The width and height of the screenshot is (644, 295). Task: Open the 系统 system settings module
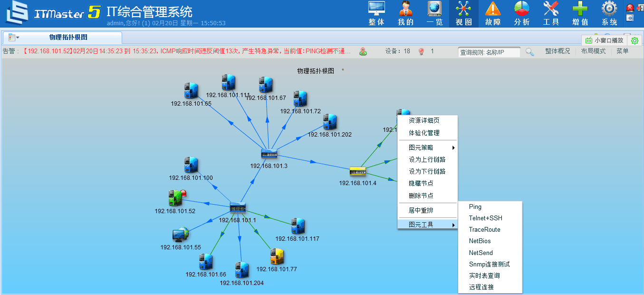point(609,14)
